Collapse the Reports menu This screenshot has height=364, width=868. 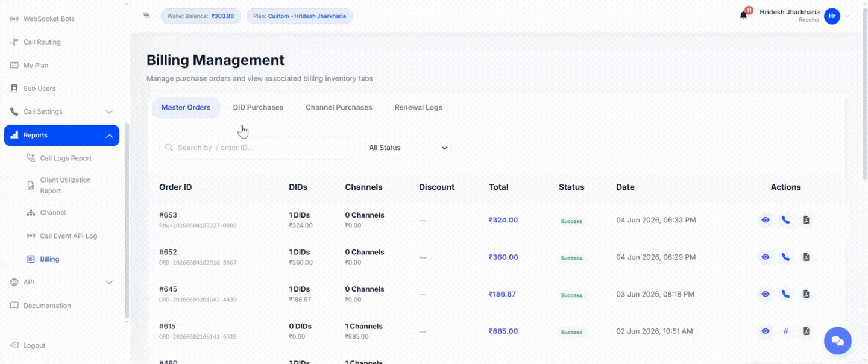61,135
